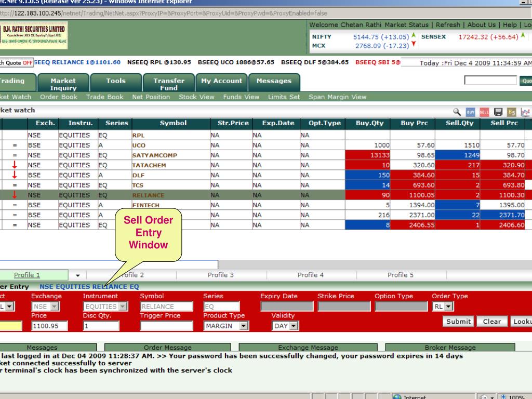This screenshot has height=399, width=532.
Task: Toggle the Quote OFF switch
Action: (17, 63)
